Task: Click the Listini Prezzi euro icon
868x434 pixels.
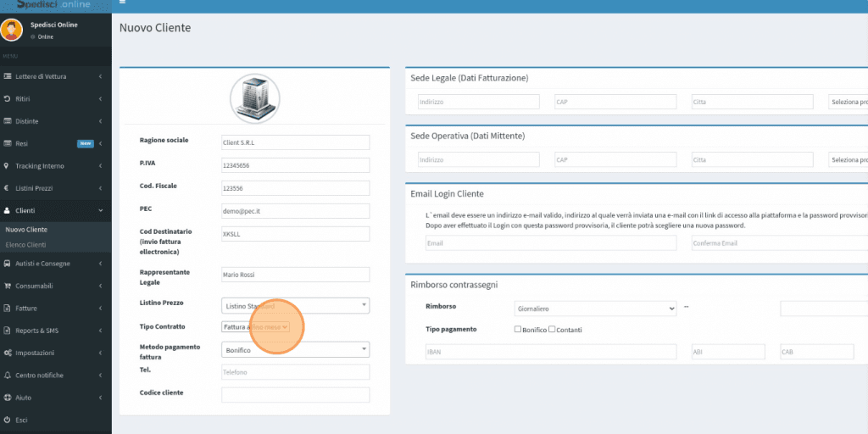Action: coord(7,188)
